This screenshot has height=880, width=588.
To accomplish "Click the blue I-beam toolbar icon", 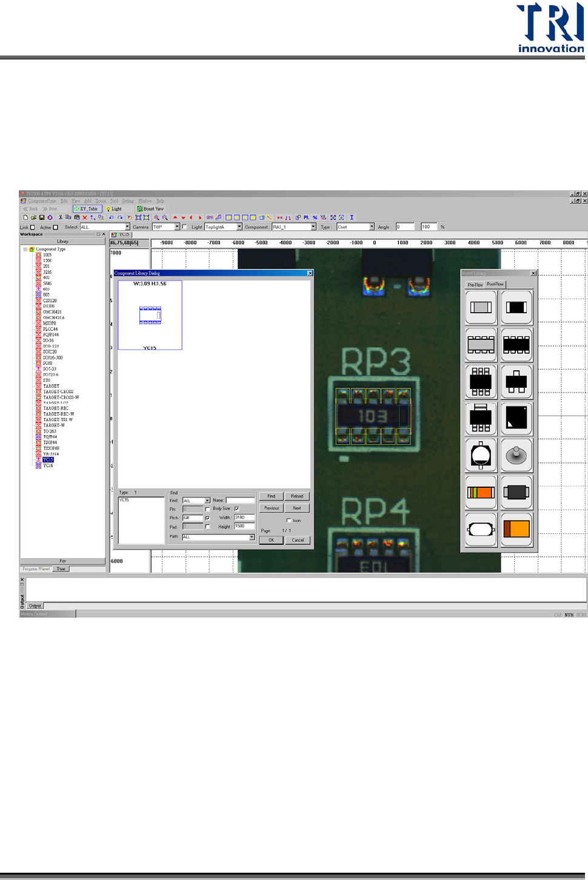I will (x=352, y=218).
